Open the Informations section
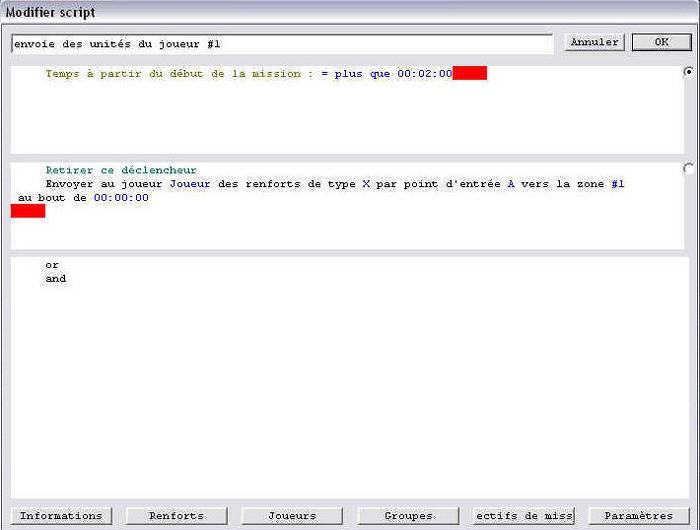 pos(61,516)
